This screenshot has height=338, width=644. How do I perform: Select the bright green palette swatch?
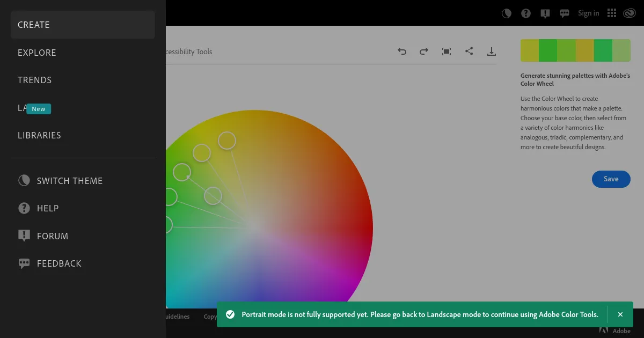tap(548, 50)
